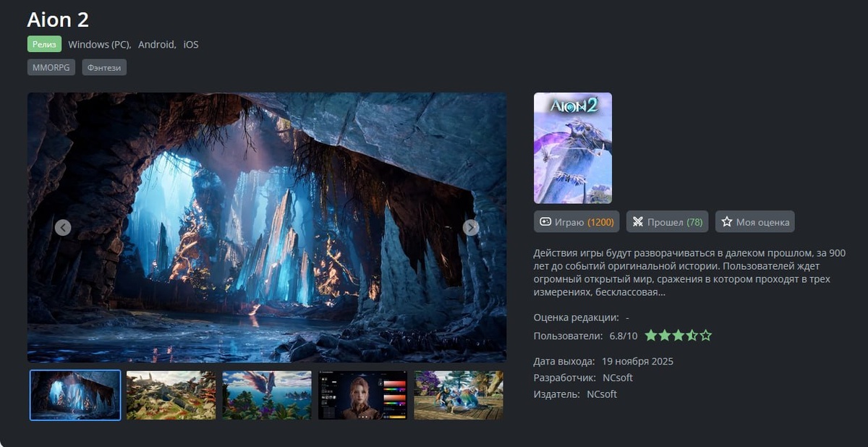Click the crossed swords icon on Прошел
This screenshot has width=868, height=447.
click(638, 222)
